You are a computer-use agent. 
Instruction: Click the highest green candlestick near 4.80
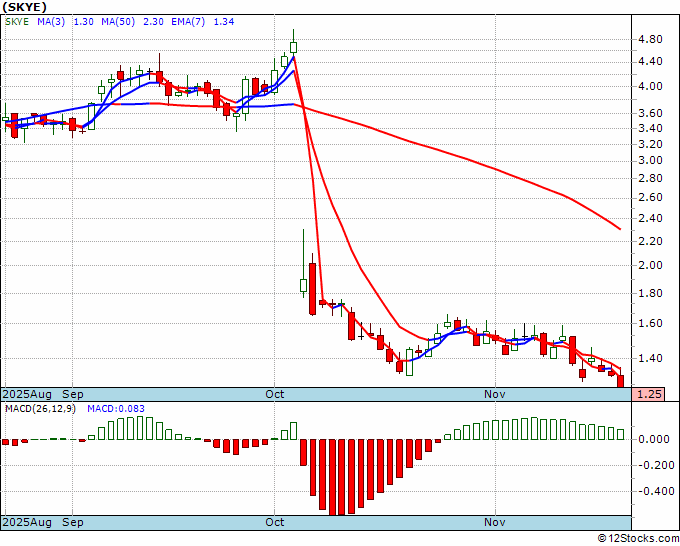pyautogui.click(x=294, y=47)
